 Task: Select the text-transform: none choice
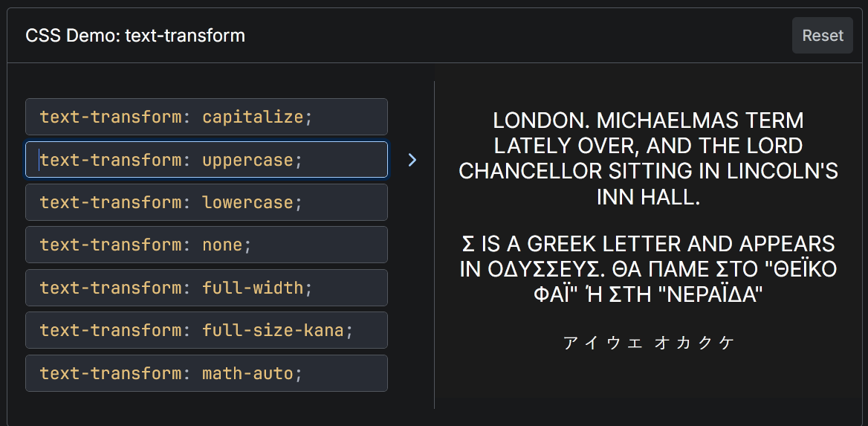[x=206, y=245]
